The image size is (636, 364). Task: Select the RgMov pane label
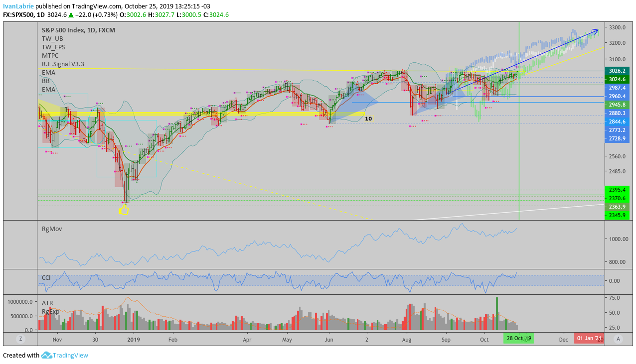click(x=52, y=229)
